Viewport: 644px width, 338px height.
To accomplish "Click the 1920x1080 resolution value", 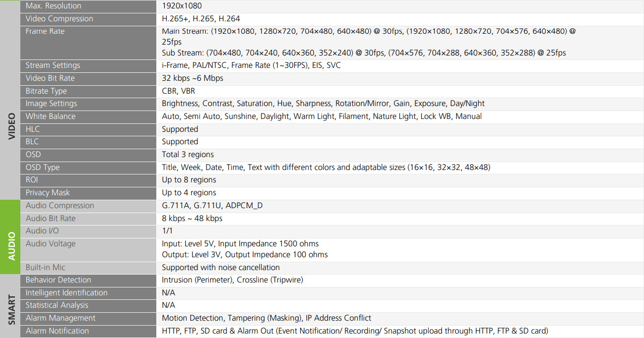I will pyautogui.click(x=182, y=6).
